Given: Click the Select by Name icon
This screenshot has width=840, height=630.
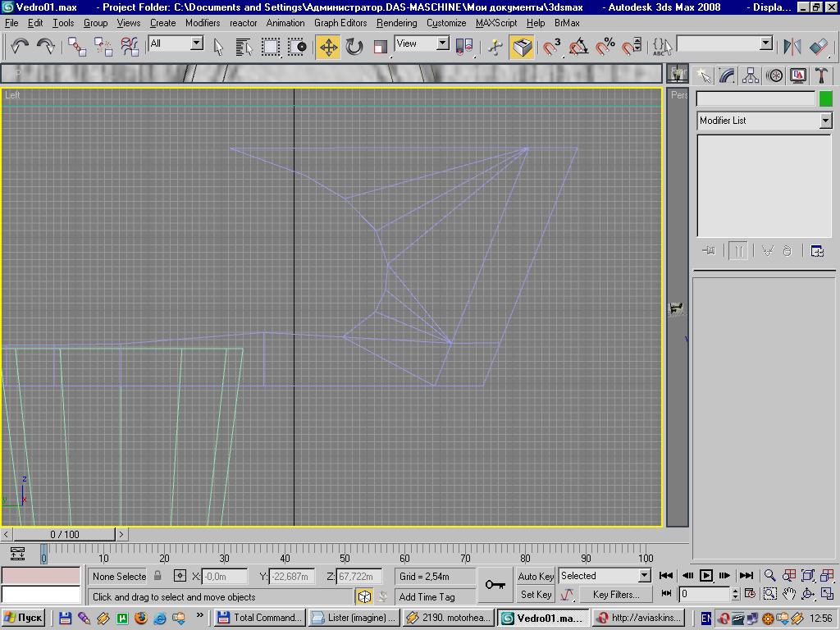Looking at the screenshot, I should click(x=244, y=47).
